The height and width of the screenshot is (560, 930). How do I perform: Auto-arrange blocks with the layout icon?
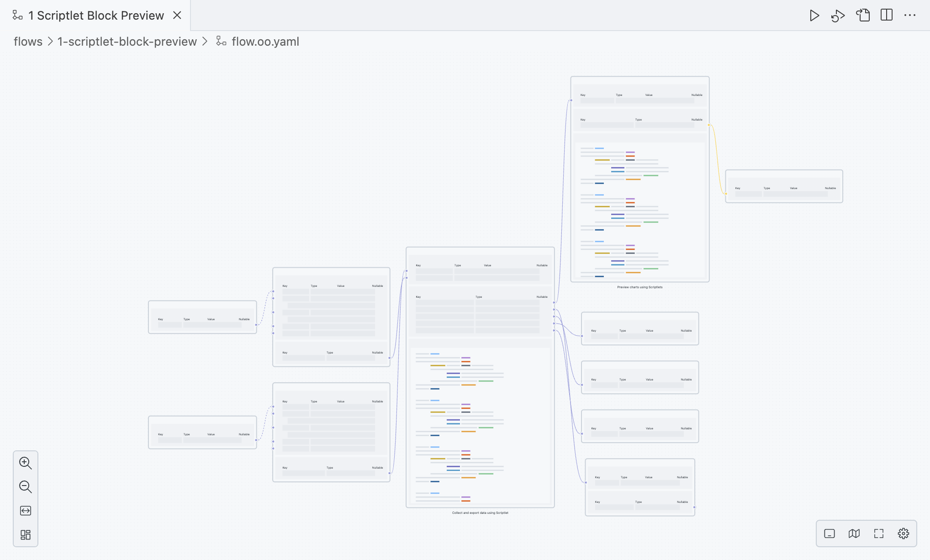tap(26, 535)
